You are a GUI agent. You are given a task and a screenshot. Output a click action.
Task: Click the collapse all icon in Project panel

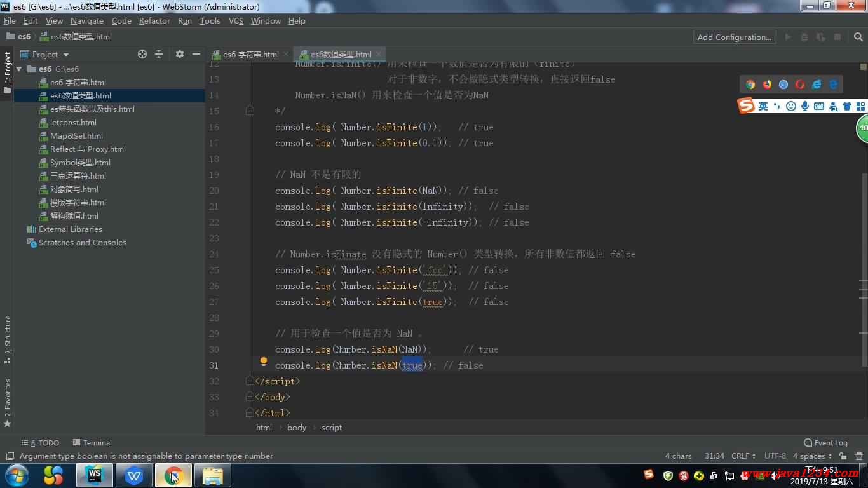(159, 54)
